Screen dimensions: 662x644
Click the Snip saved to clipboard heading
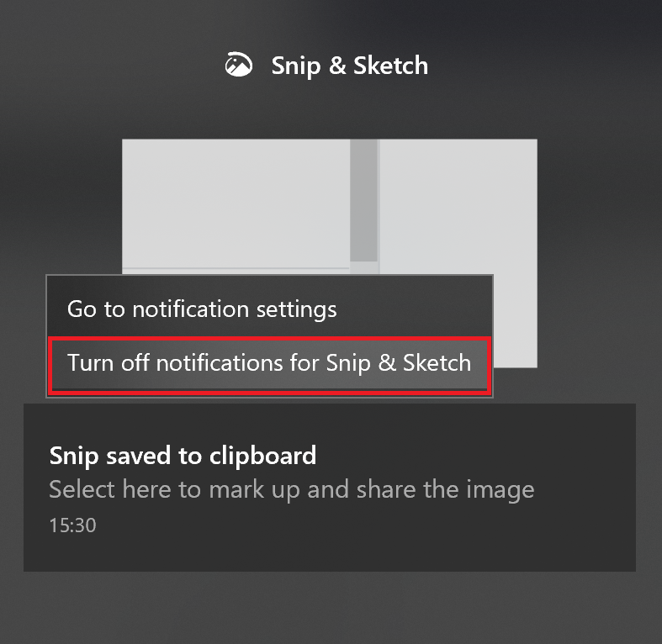coord(183,456)
